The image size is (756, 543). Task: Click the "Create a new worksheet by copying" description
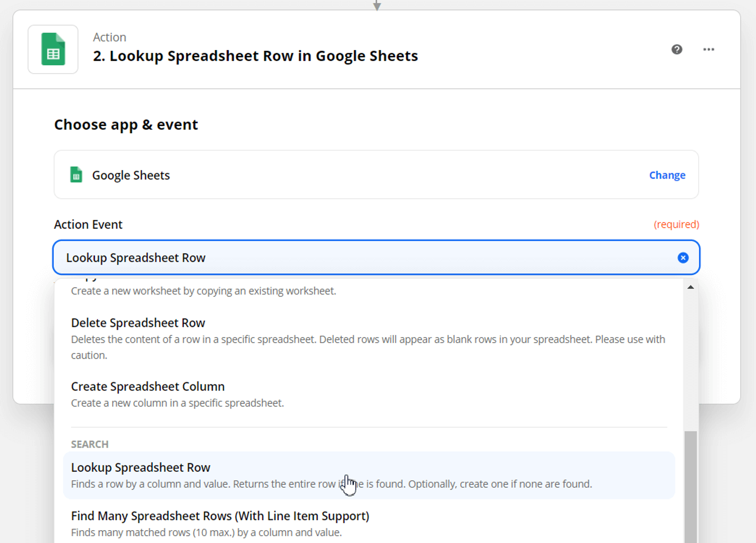[203, 291]
